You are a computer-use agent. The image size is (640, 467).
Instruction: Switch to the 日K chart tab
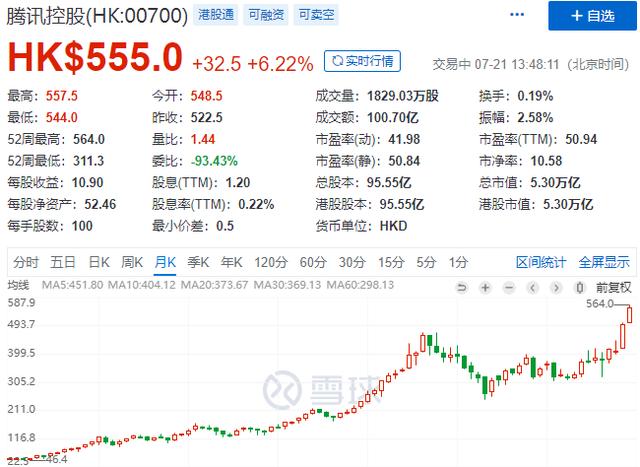tap(99, 262)
